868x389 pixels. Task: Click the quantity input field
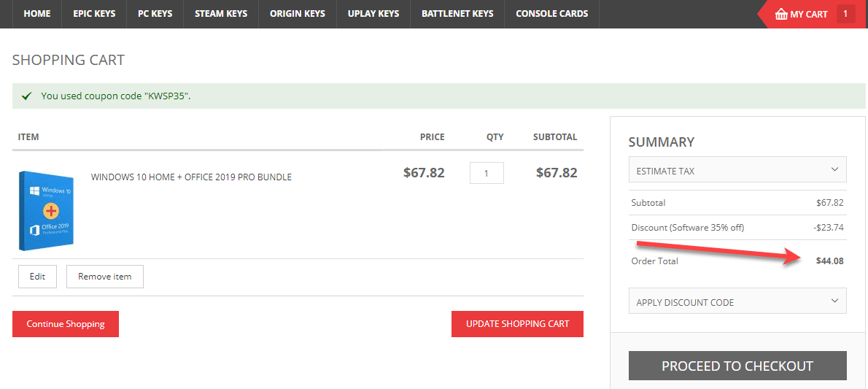point(487,173)
